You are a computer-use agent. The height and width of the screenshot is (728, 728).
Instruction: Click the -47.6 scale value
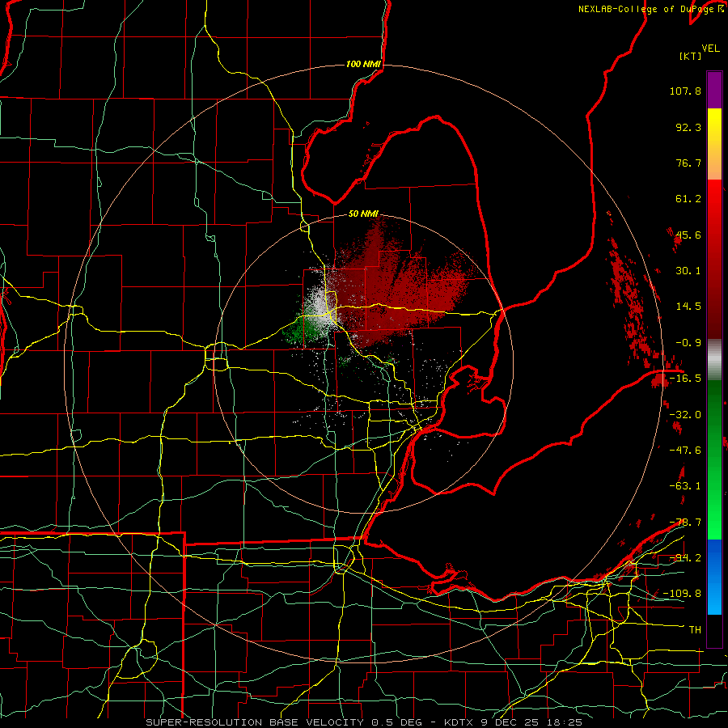pyautogui.click(x=685, y=451)
